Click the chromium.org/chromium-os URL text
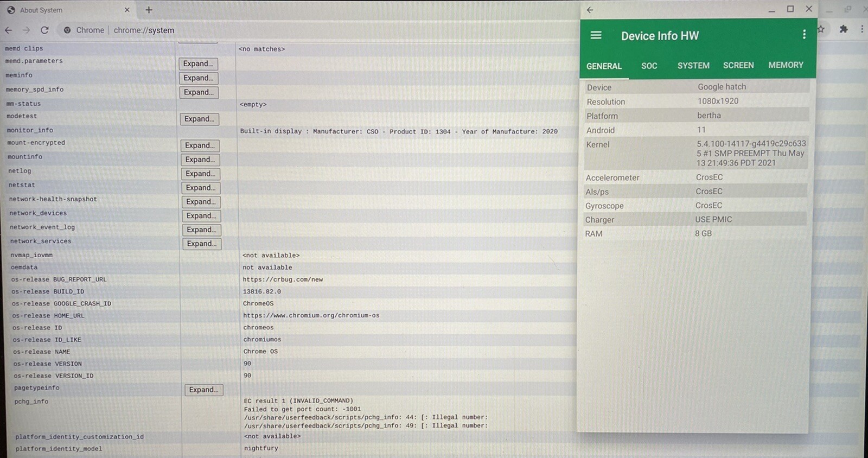 [311, 315]
